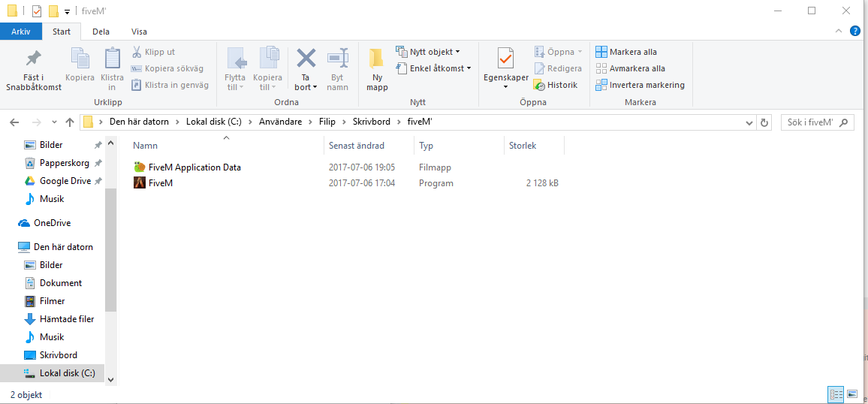Open Musik under quick access
868x404 pixels.
[51, 199]
